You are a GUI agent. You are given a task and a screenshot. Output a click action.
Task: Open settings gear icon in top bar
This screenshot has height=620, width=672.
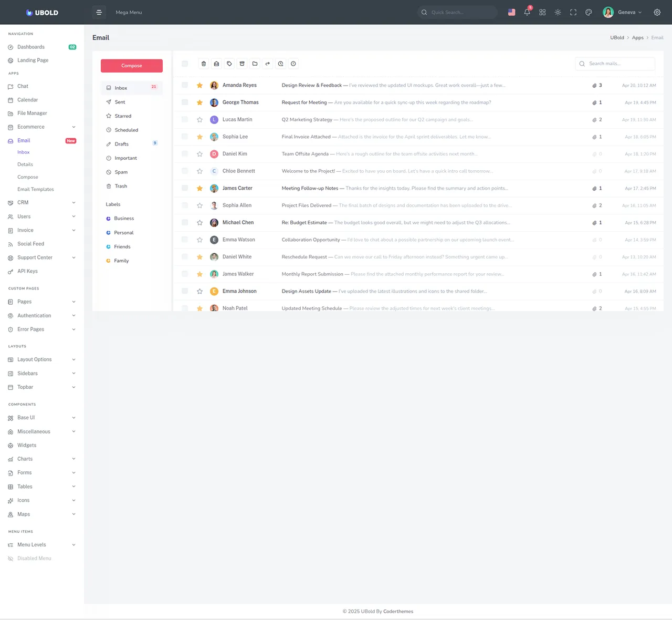pos(657,12)
